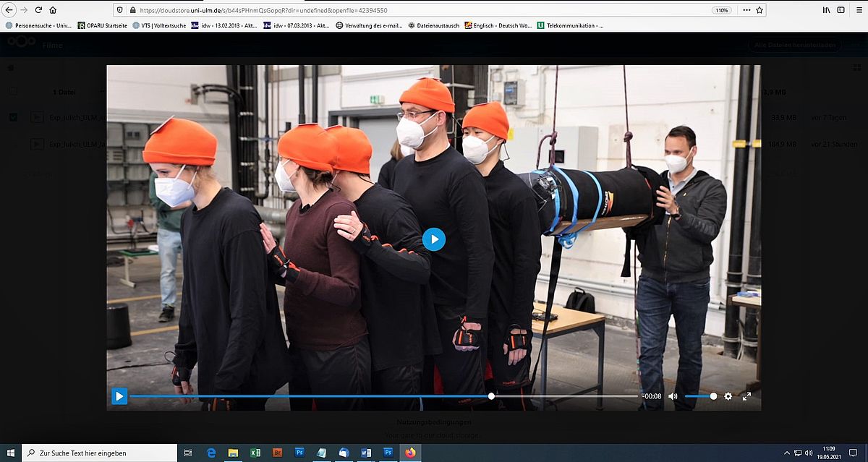
Task: Open the VTS Volltextsuche bookmark
Action: (159, 25)
